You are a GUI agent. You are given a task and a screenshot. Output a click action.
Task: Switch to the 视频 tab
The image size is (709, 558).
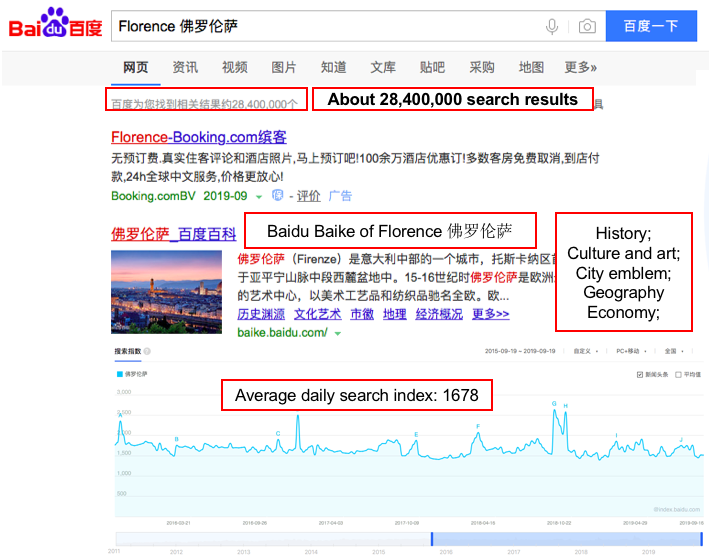tap(235, 67)
